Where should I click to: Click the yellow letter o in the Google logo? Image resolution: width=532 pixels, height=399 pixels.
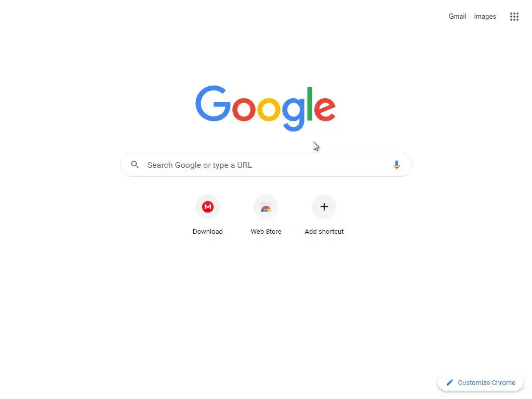click(269, 109)
